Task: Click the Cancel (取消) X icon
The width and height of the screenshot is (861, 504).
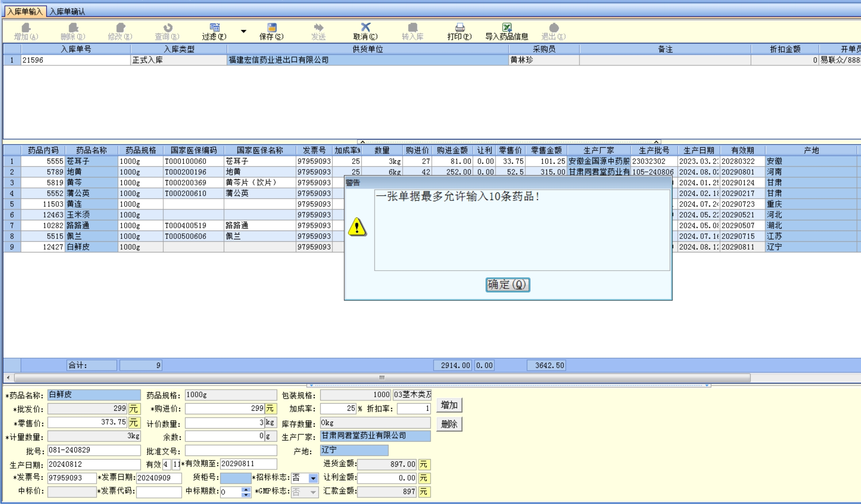Action: 365,27
